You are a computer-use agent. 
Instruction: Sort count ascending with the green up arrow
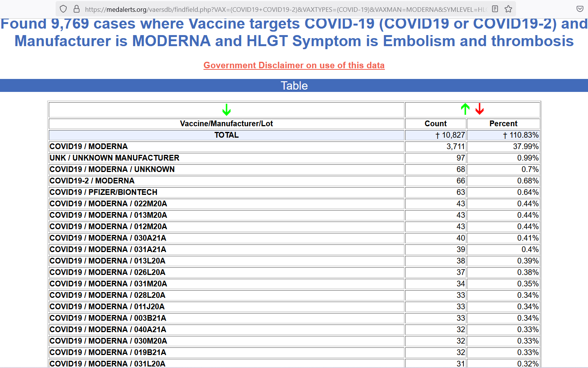click(x=465, y=109)
